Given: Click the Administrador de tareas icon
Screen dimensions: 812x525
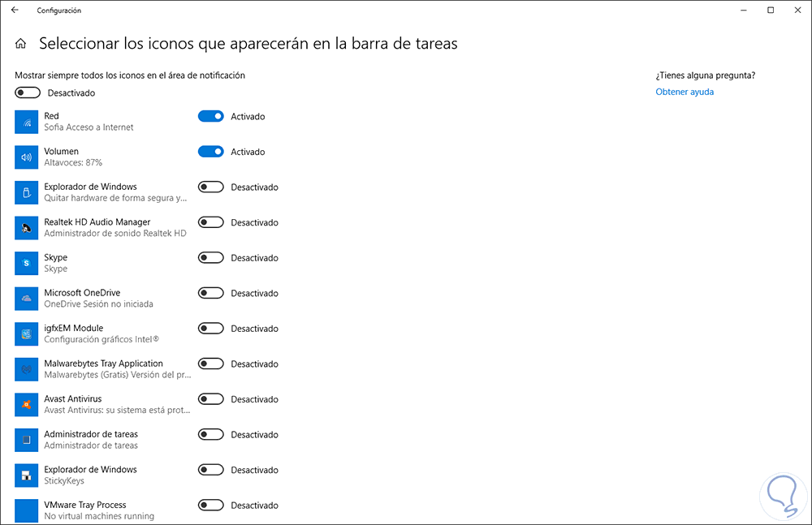Looking at the screenshot, I should pyautogui.click(x=28, y=440).
